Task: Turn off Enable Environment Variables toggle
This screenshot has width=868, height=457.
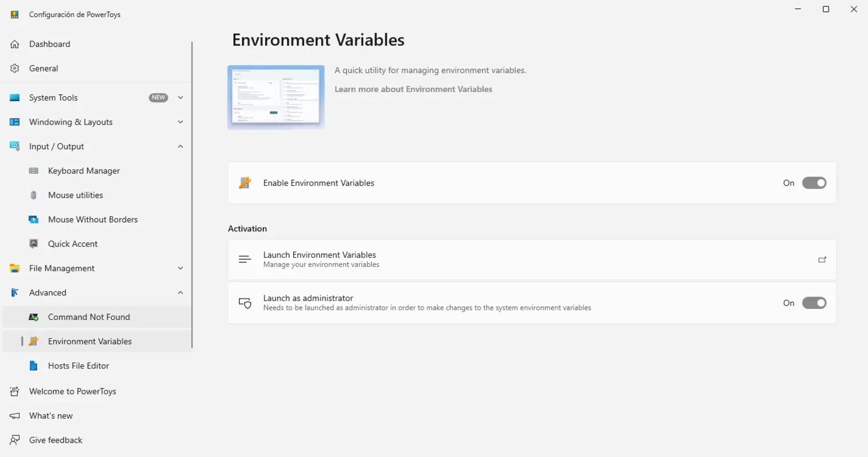Action: click(814, 183)
